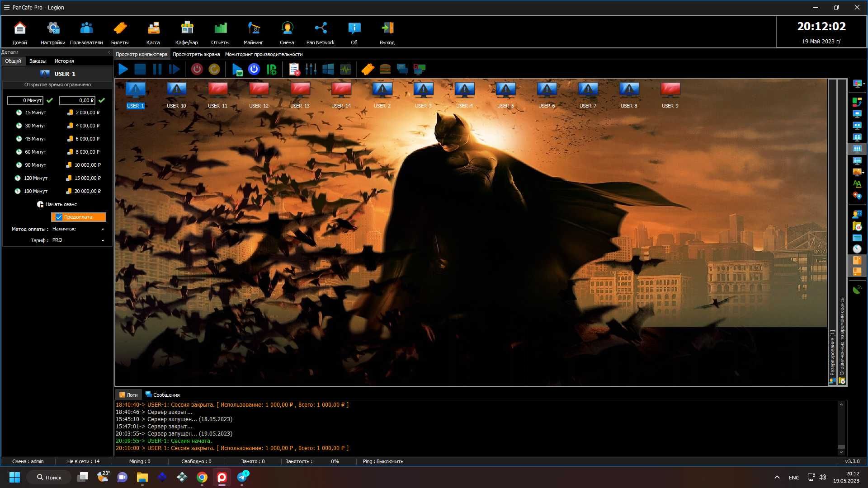Image resolution: width=868 pixels, height=488 pixels.
Task: Click the burger order toolbar icon
Action: point(385,69)
